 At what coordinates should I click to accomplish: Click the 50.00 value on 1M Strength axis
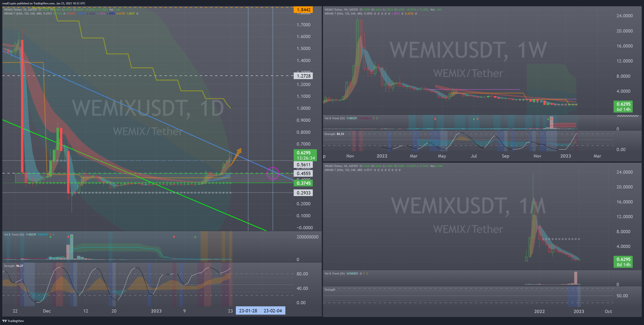click(x=622, y=296)
